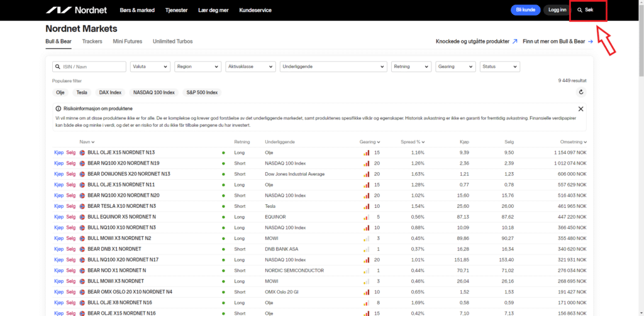The width and height of the screenshot is (644, 316).
Task: Click gearing bars icon for BULL EQUINOR X5
Action: pyautogui.click(x=366, y=217)
